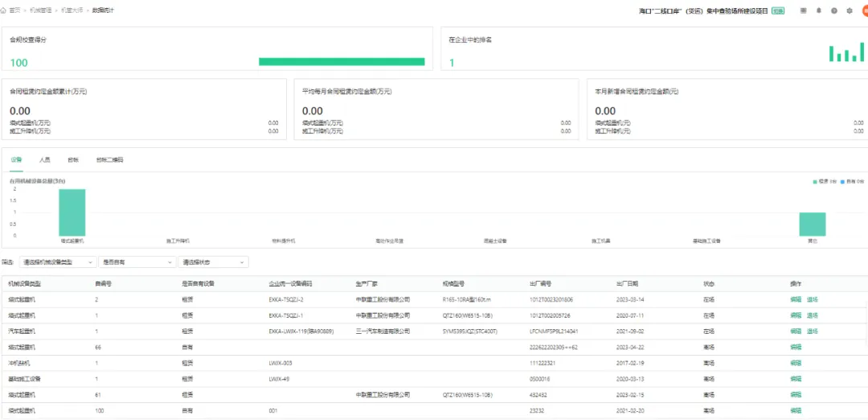This screenshot has width=868, height=420.
Task: Open the 请选择机械设备类型 dropdown
Action: click(x=58, y=261)
